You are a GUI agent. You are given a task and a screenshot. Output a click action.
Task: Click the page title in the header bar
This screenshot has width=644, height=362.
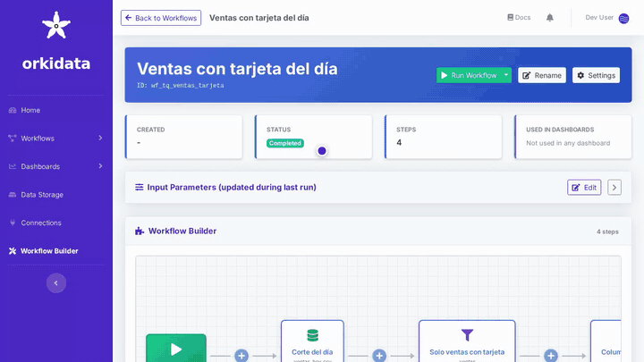259,18
